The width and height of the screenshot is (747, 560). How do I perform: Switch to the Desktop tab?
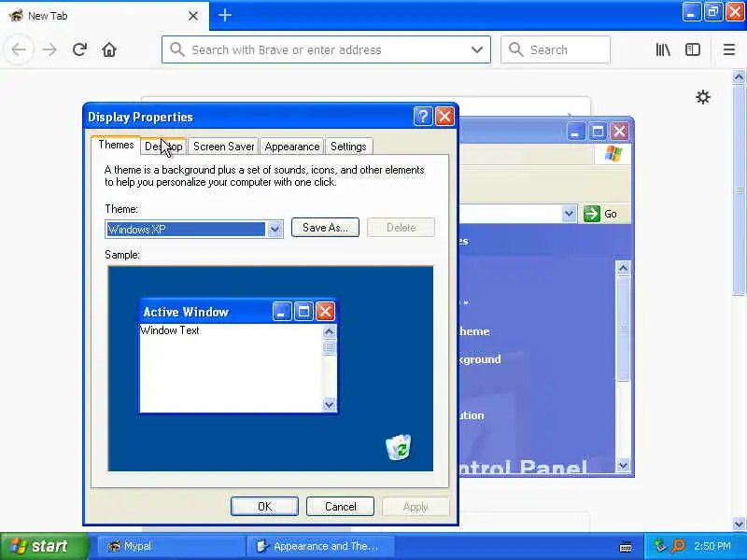[163, 147]
